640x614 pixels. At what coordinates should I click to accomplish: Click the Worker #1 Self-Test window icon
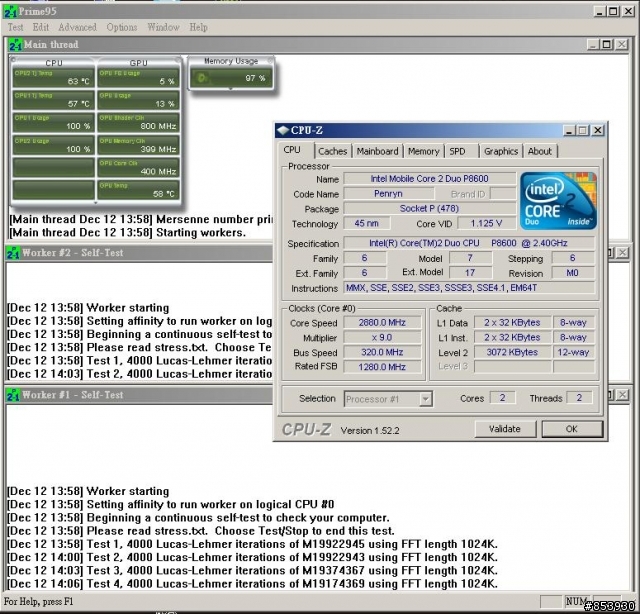[x=13, y=395]
